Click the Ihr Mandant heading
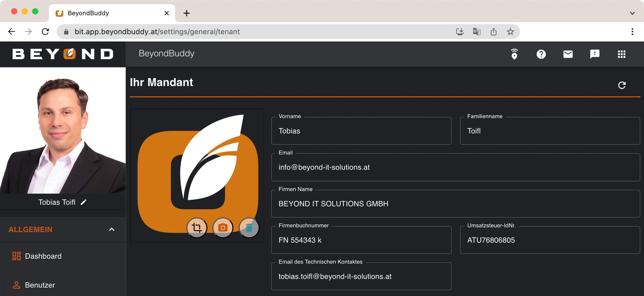This screenshot has width=644, height=296. [161, 82]
